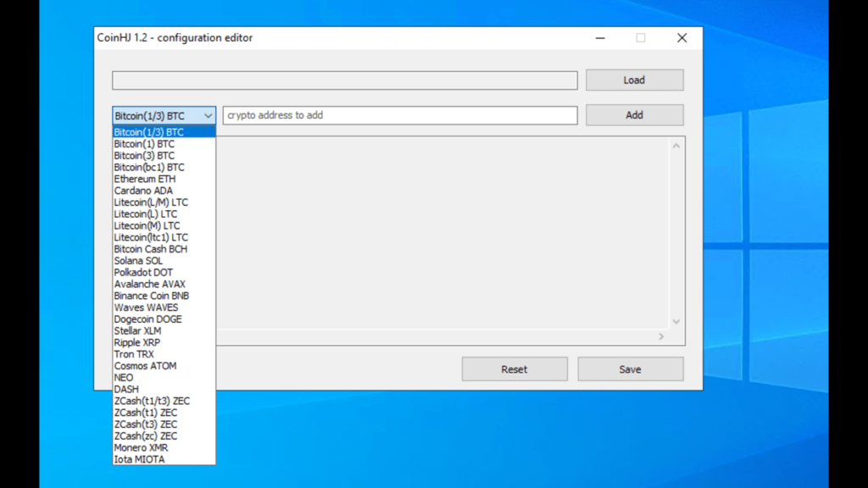
Task: Pick Binance Coin BNB
Action: point(164,296)
